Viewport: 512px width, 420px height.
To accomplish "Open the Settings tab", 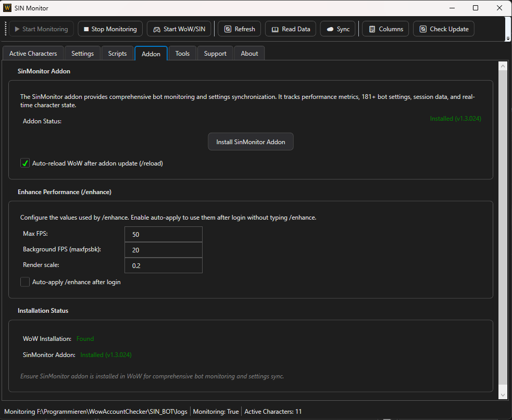I will pos(82,53).
